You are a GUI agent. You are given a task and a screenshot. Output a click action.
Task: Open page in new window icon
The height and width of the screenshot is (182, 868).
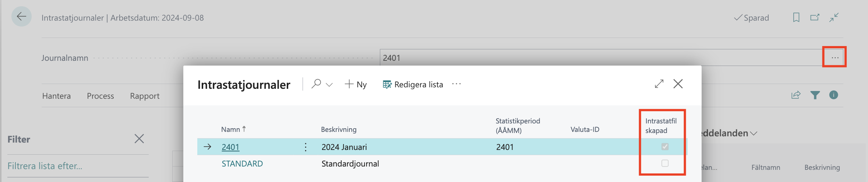coord(815,17)
